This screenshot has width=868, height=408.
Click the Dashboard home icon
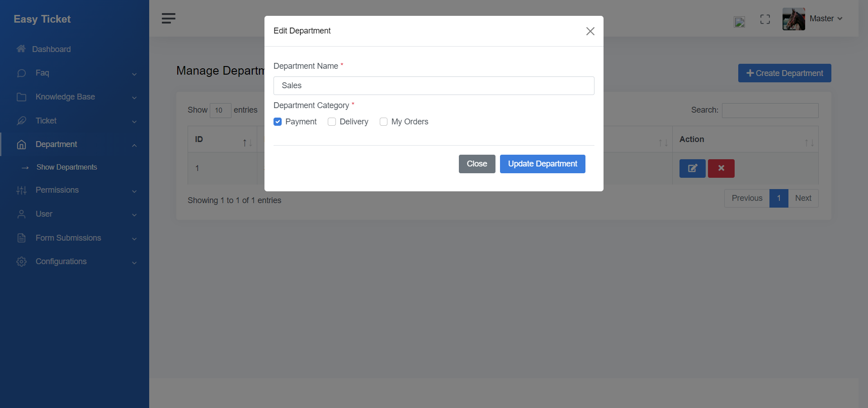pos(21,49)
